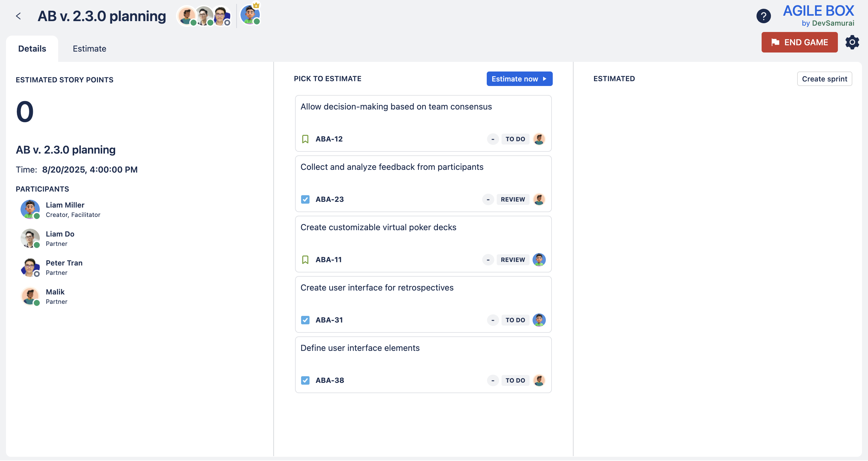Click the crowned facilitator avatar in header
Viewport: 868px width, 461px height.
pyautogui.click(x=250, y=15)
